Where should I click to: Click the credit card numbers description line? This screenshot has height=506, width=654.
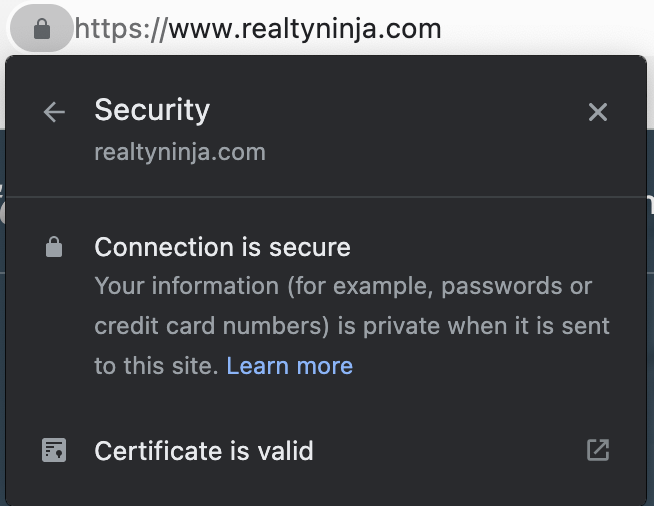pyautogui.click(x=352, y=326)
